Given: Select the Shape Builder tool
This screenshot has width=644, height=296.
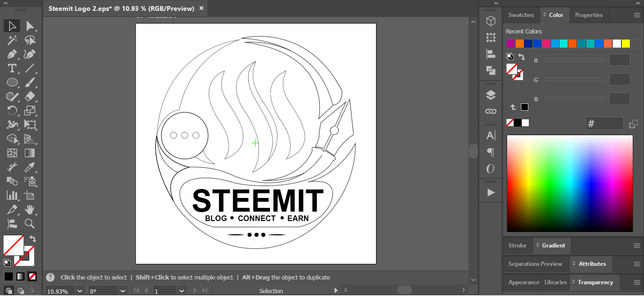Looking at the screenshot, I should click(x=12, y=139).
